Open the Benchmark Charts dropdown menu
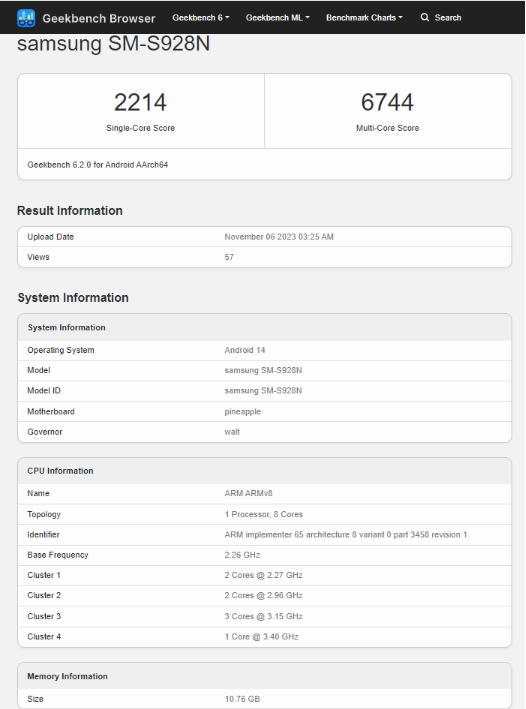The image size is (526, 709). (364, 18)
